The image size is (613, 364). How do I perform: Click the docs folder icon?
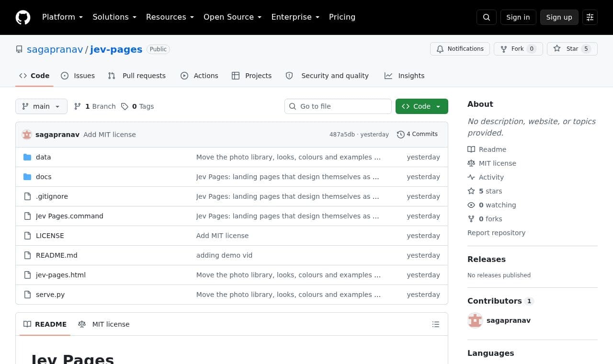(x=27, y=177)
